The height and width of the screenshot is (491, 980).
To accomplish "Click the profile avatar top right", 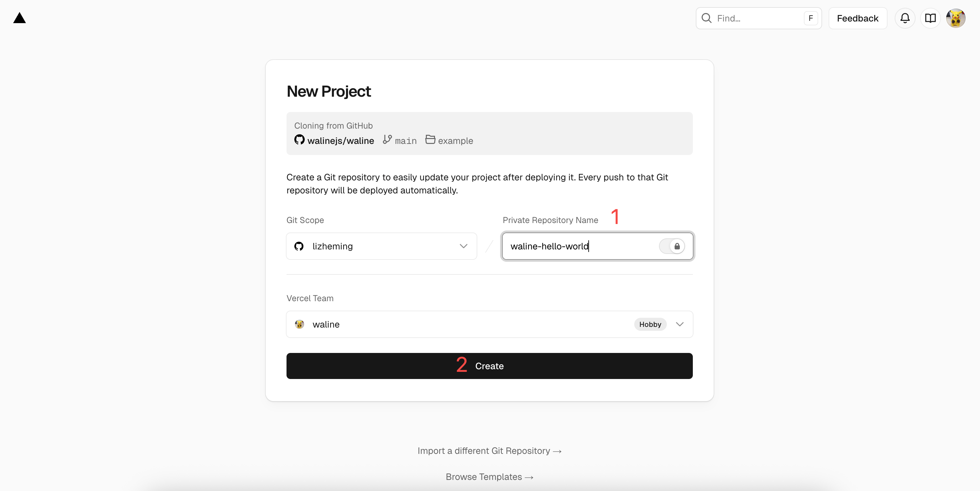I will click(x=956, y=18).
